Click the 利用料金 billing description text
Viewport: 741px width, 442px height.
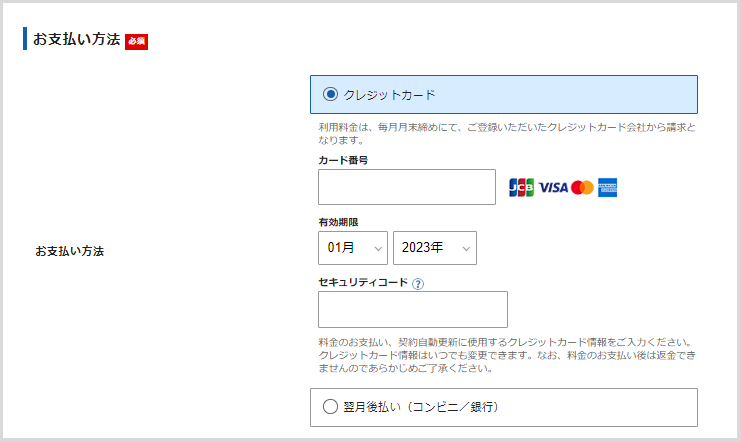[x=507, y=134]
